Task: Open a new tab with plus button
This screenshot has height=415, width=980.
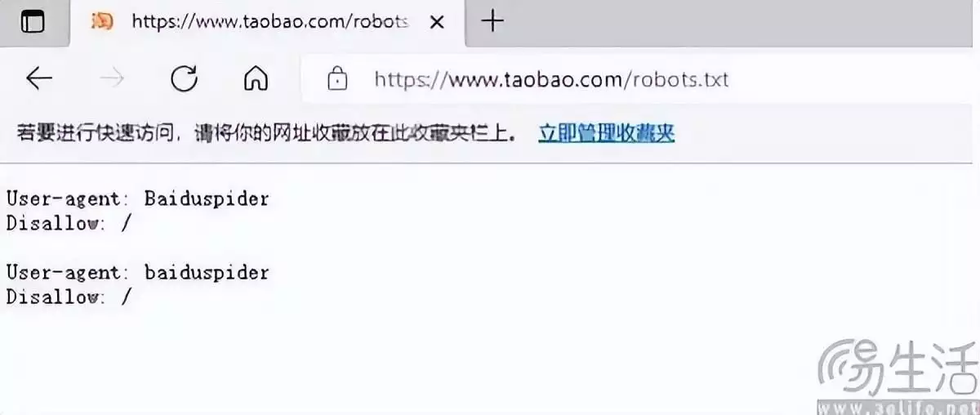Action: [492, 21]
